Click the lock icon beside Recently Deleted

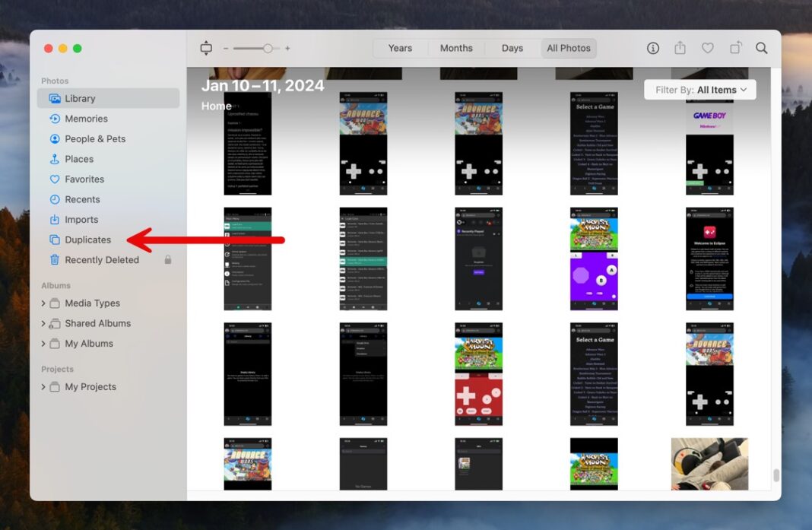point(167,259)
